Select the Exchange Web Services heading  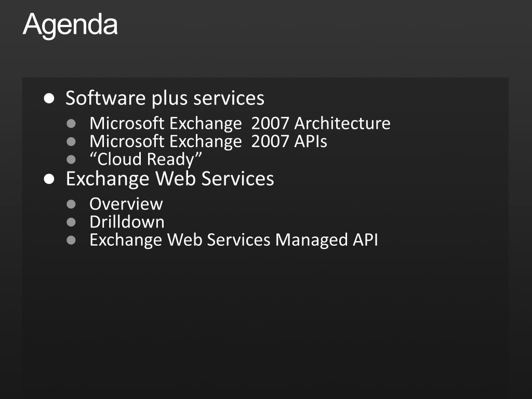point(170,179)
